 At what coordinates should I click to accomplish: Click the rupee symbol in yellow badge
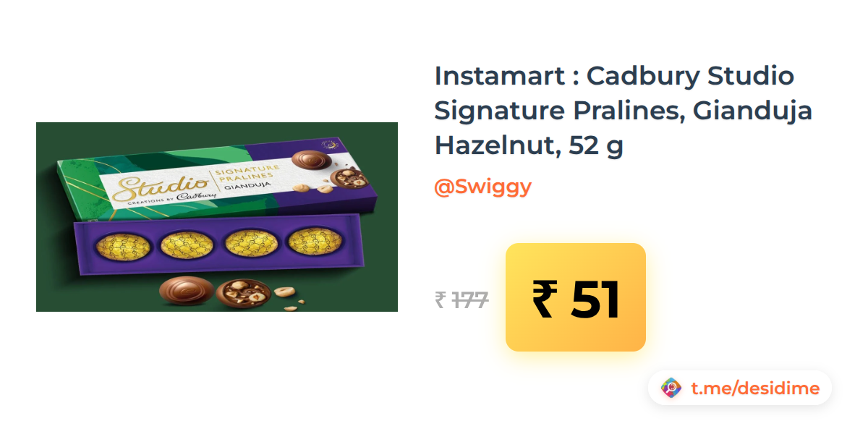546,299
